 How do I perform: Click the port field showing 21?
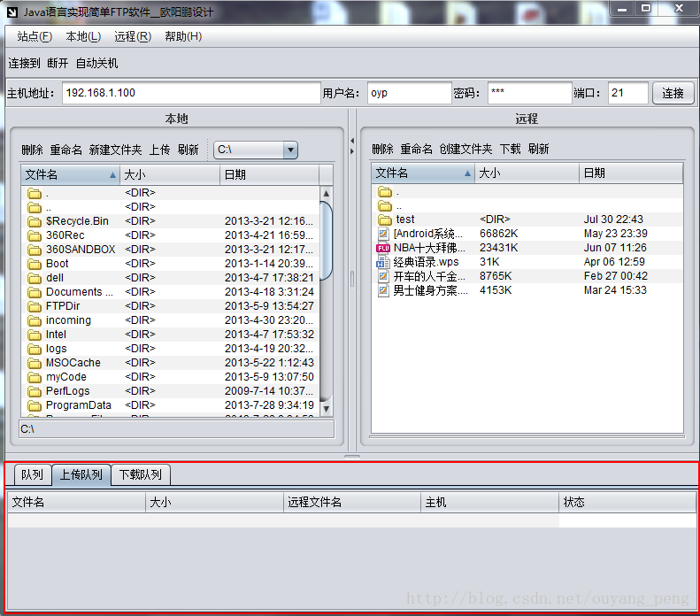pos(627,93)
